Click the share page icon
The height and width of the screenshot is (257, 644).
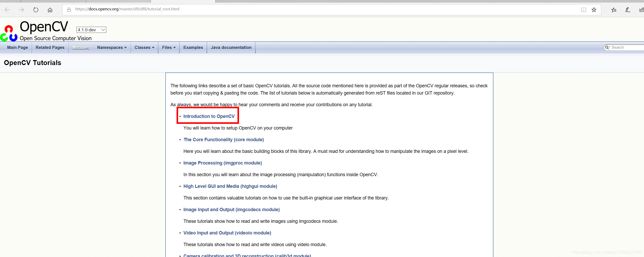(x=641, y=10)
